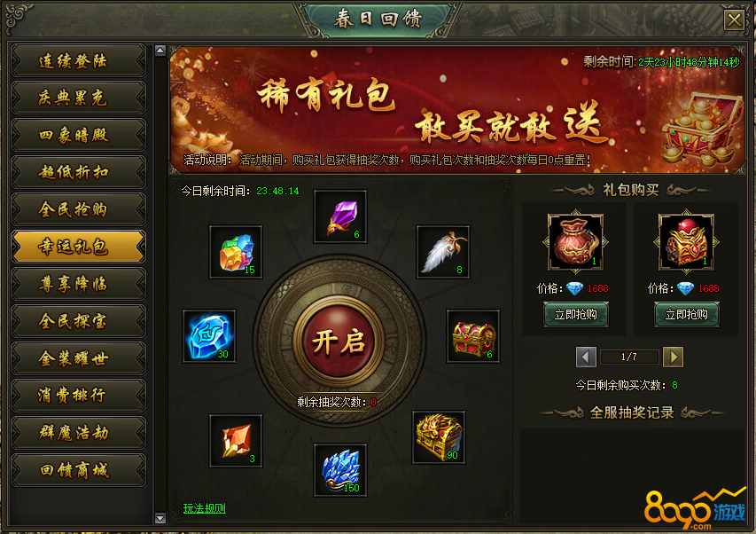
Task: Select the golden armor chest gift pack
Action: point(686,241)
